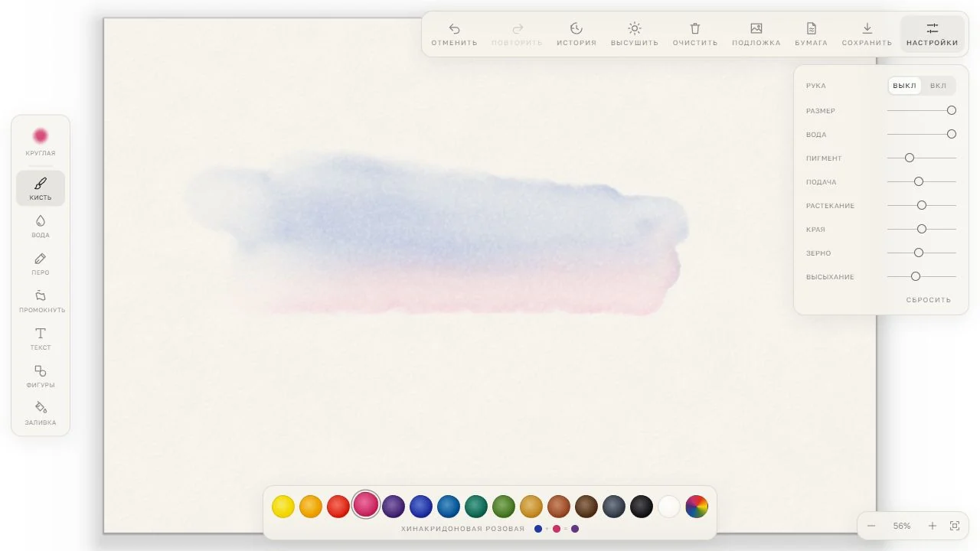Image resolution: width=980 pixels, height=551 pixels.
Task: Pick the black paint swatch
Action: tap(642, 507)
